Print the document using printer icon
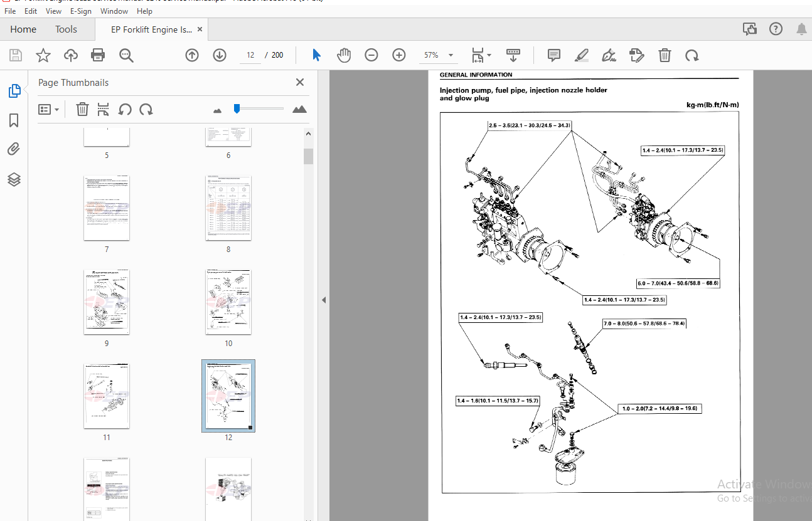Viewport: 812px width, 521px height. pos(98,55)
